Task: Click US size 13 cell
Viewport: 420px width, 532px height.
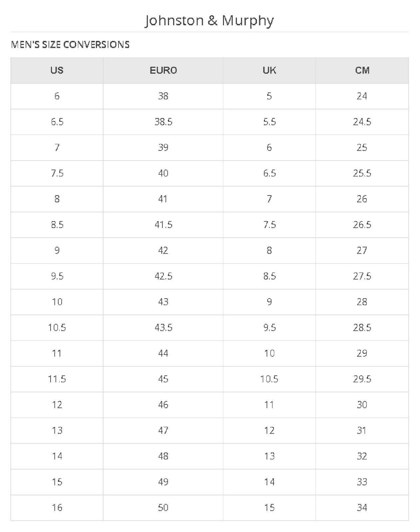Action: click(x=57, y=430)
